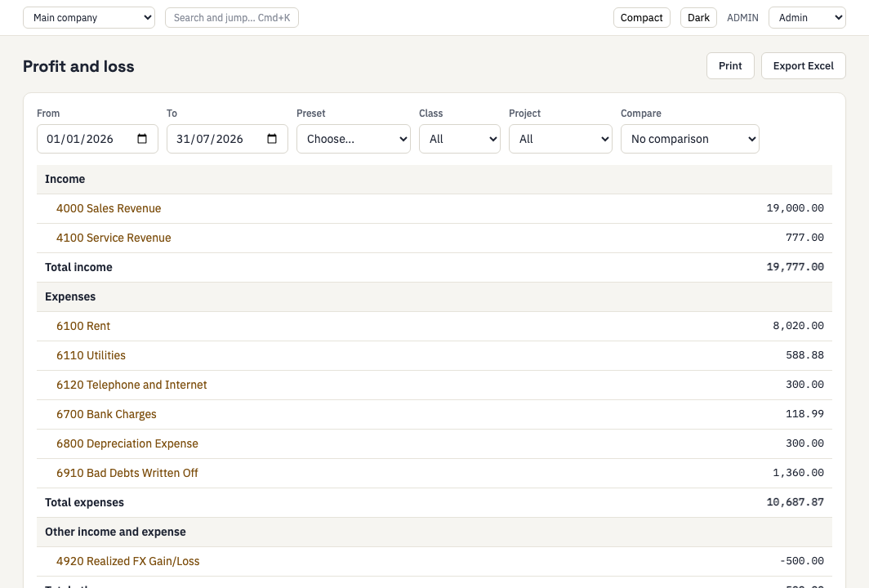
Task: Click the ADMIN role label
Action: click(x=742, y=18)
